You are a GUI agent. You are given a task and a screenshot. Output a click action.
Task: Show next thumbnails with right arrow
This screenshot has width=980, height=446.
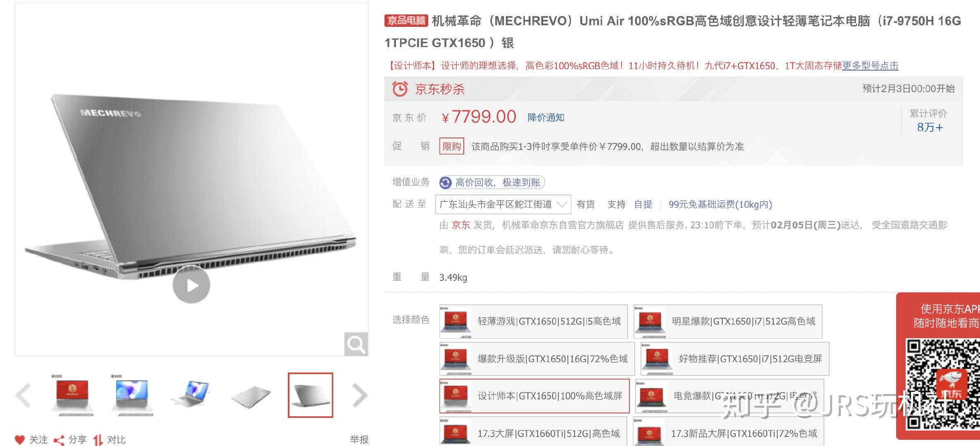360,396
